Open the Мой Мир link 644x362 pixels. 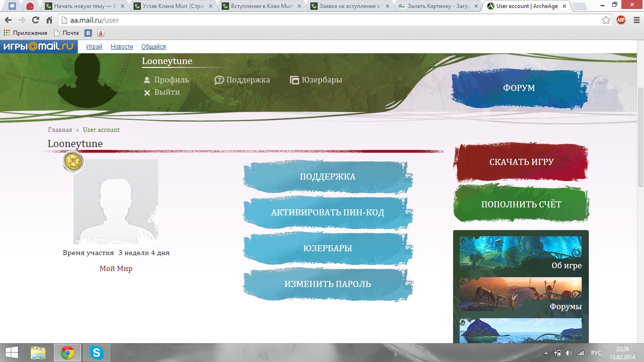[116, 269]
